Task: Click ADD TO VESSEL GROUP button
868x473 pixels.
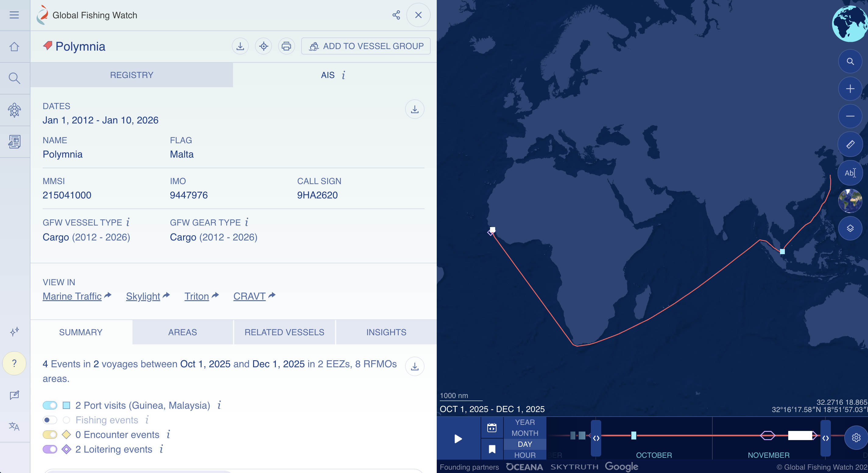Action: coord(366,46)
